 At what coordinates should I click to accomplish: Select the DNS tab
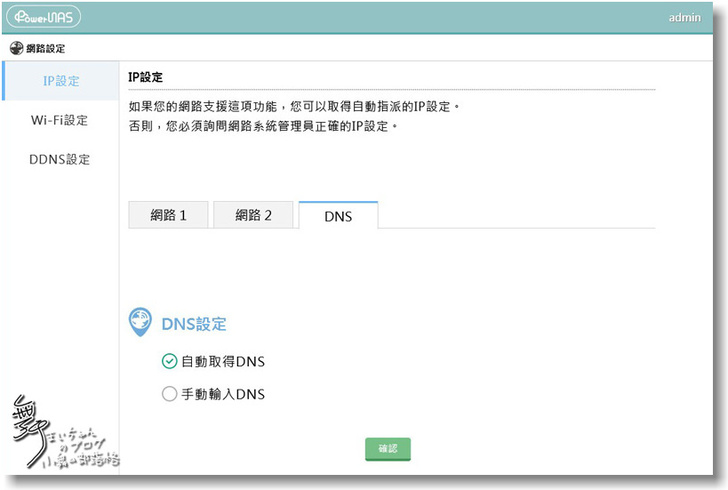(x=338, y=216)
